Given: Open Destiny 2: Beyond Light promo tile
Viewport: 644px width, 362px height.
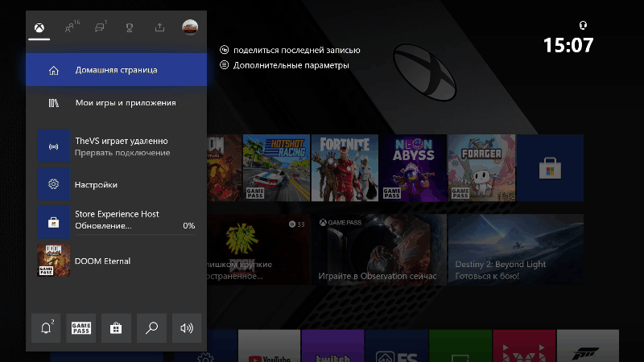Looking at the screenshot, I should 516,249.
